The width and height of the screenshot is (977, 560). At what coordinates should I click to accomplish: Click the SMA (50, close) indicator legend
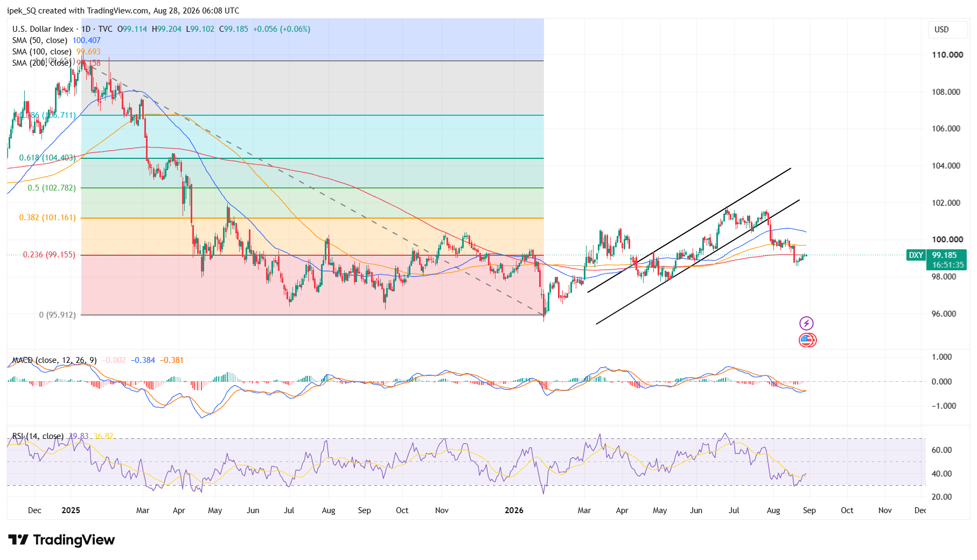point(40,40)
